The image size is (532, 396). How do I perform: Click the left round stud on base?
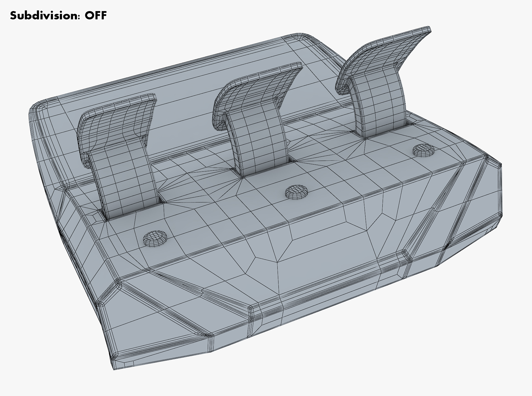click(x=155, y=238)
